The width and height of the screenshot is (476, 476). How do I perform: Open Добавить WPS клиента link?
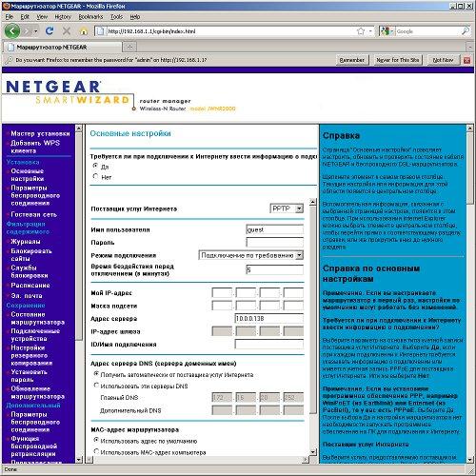35,147
